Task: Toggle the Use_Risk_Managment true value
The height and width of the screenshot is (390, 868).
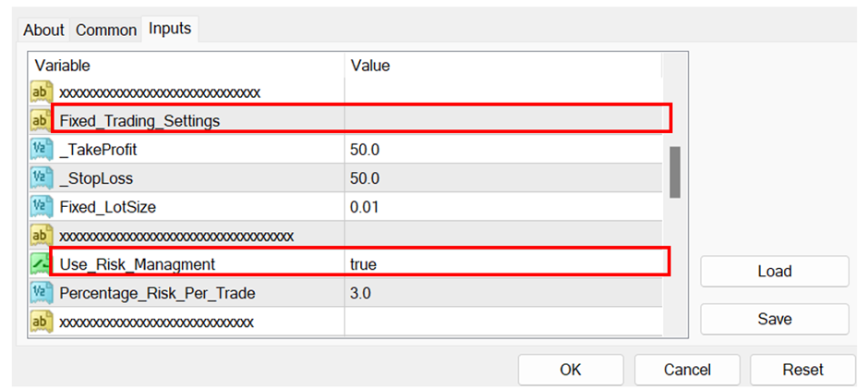Action: coord(364,264)
